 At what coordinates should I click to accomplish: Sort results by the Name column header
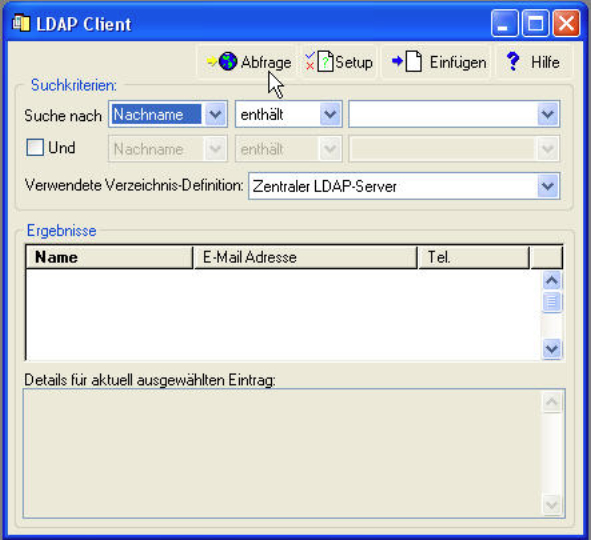pyautogui.click(x=109, y=257)
